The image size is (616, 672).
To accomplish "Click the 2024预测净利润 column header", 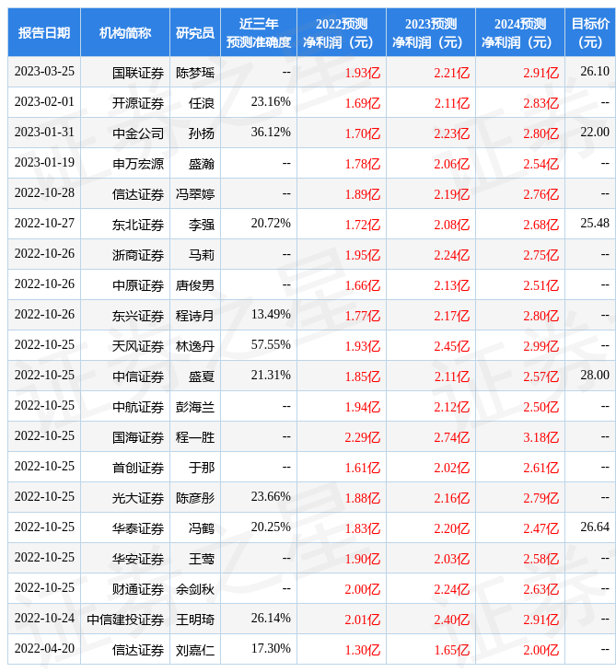I will click(x=520, y=33).
